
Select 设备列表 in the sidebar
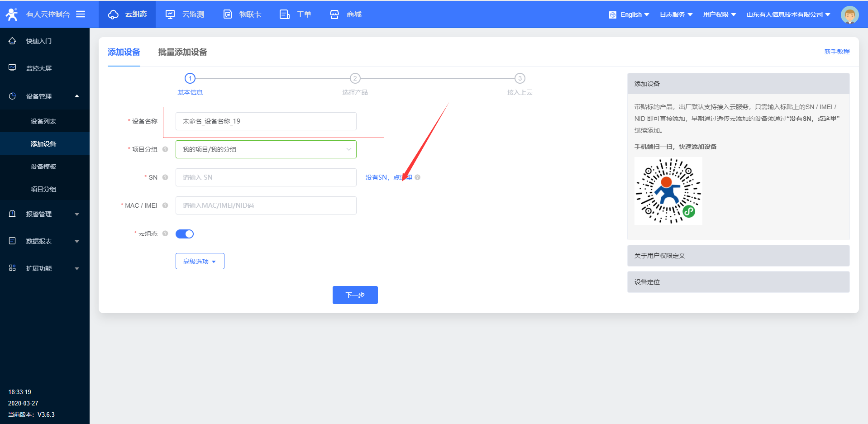(43, 121)
